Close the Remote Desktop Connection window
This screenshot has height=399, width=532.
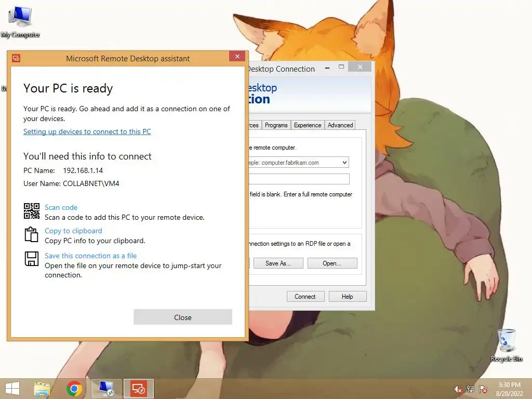[x=360, y=67]
